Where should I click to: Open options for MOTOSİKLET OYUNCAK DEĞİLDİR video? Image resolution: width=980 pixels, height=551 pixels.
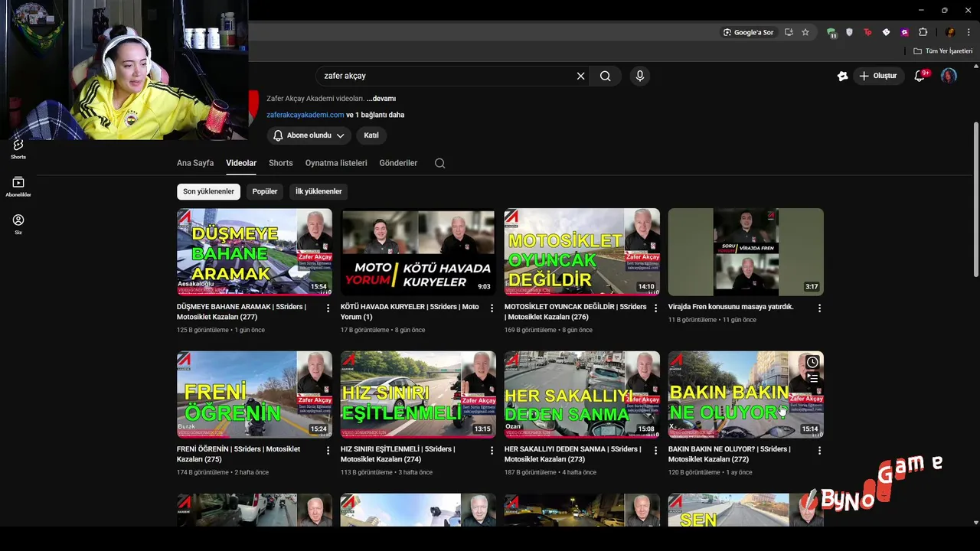click(655, 308)
